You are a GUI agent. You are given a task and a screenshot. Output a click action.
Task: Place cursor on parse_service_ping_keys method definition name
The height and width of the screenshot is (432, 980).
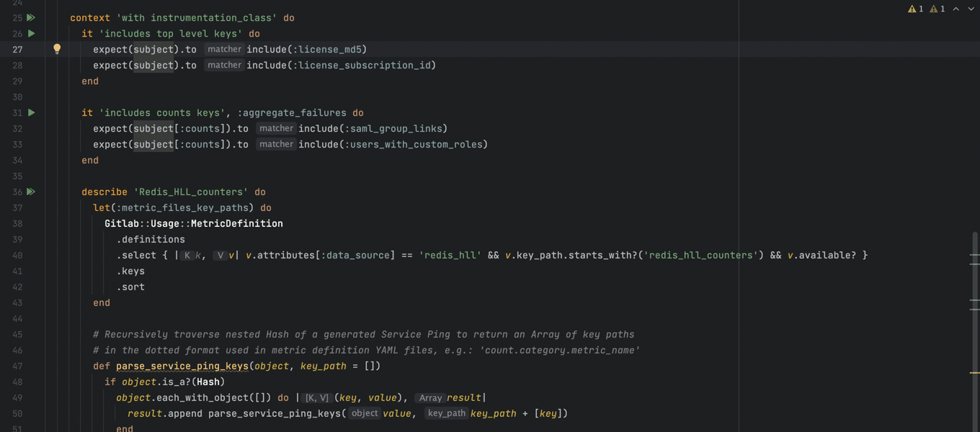(182, 366)
